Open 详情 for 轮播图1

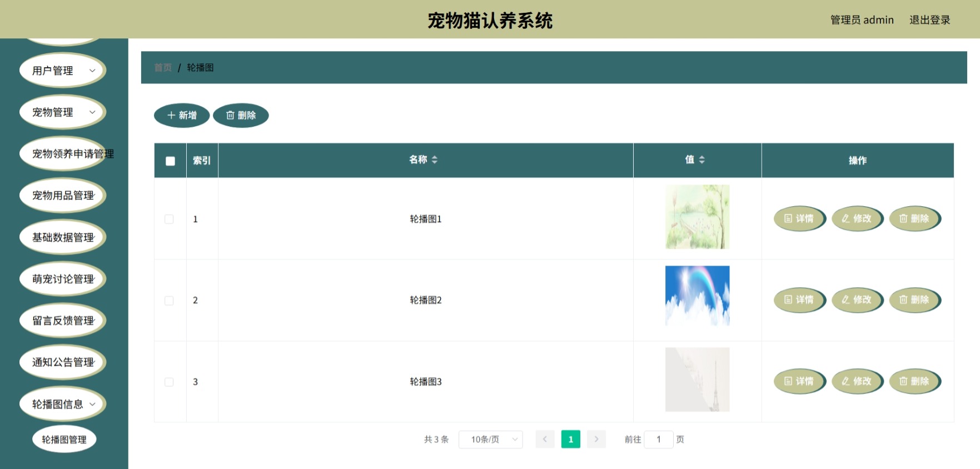coord(800,218)
